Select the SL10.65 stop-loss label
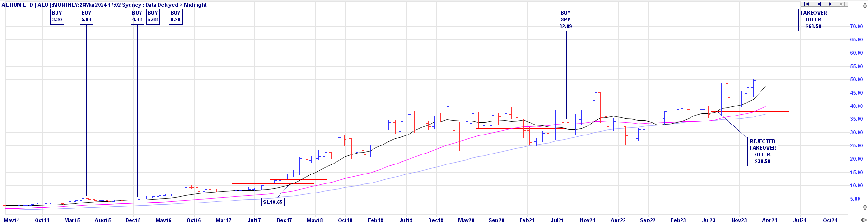This screenshot has width=868, height=222. click(273, 202)
